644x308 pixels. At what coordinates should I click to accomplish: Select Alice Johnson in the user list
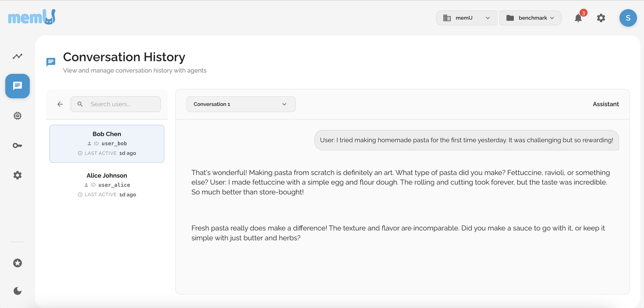[107, 185]
